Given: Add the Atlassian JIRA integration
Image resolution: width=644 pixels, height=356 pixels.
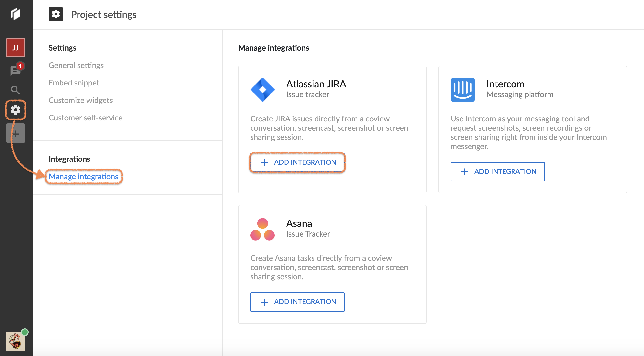Looking at the screenshot, I should pyautogui.click(x=297, y=162).
